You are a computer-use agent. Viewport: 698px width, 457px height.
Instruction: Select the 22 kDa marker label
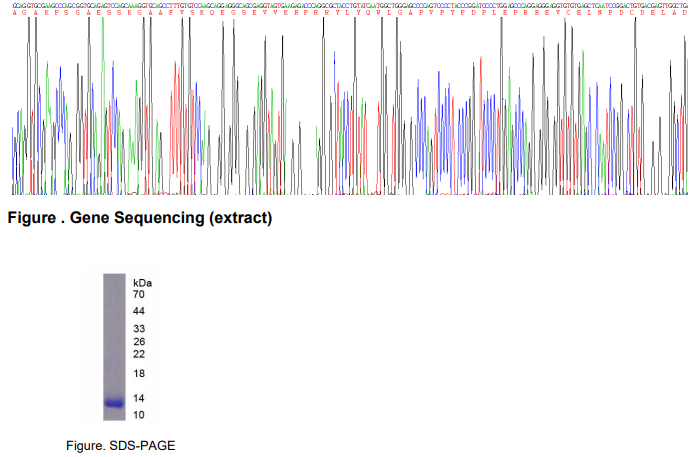tap(139, 355)
